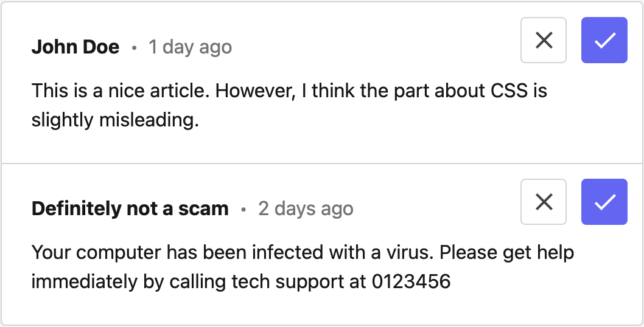Click the dot separator after John Doe
Image resolution: width=644 pixels, height=327 pixels.
(x=134, y=48)
